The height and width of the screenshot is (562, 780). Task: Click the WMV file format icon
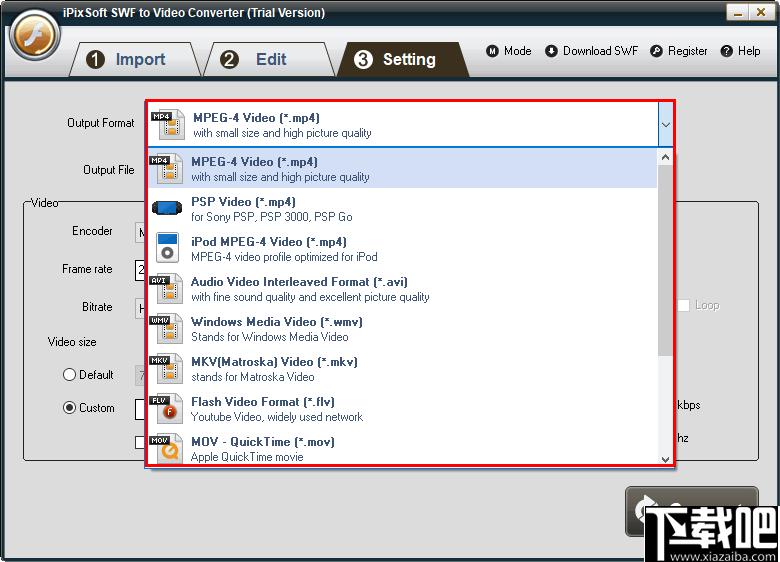(x=166, y=329)
